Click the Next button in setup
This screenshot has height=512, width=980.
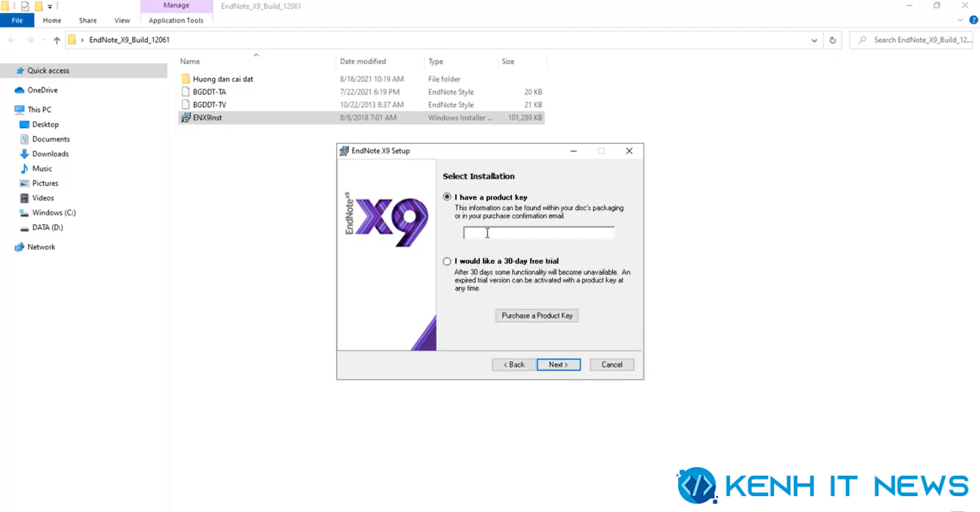pyautogui.click(x=558, y=364)
